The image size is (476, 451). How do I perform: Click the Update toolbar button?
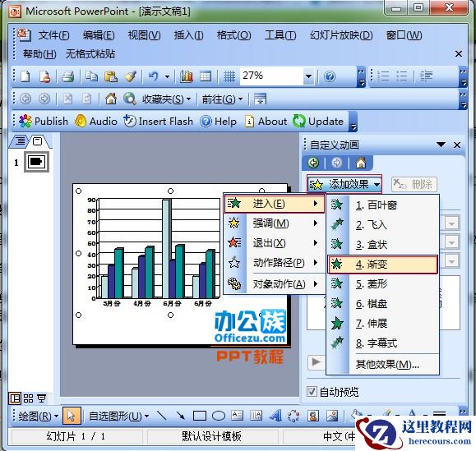[318, 122]
